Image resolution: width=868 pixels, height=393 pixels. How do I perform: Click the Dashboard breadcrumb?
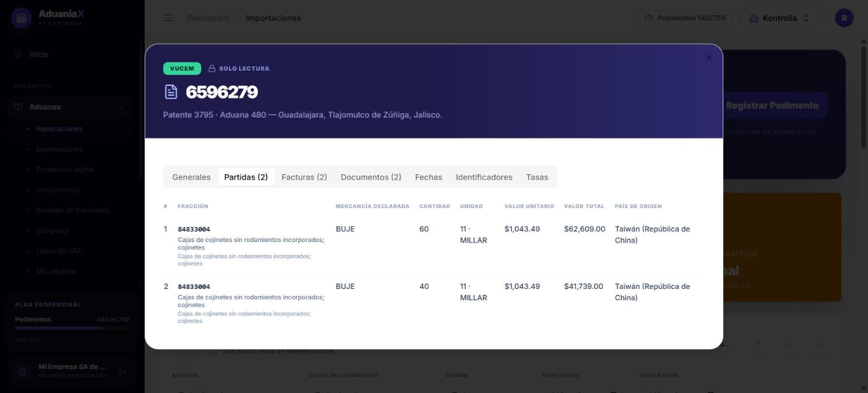[x=208, y=18]
